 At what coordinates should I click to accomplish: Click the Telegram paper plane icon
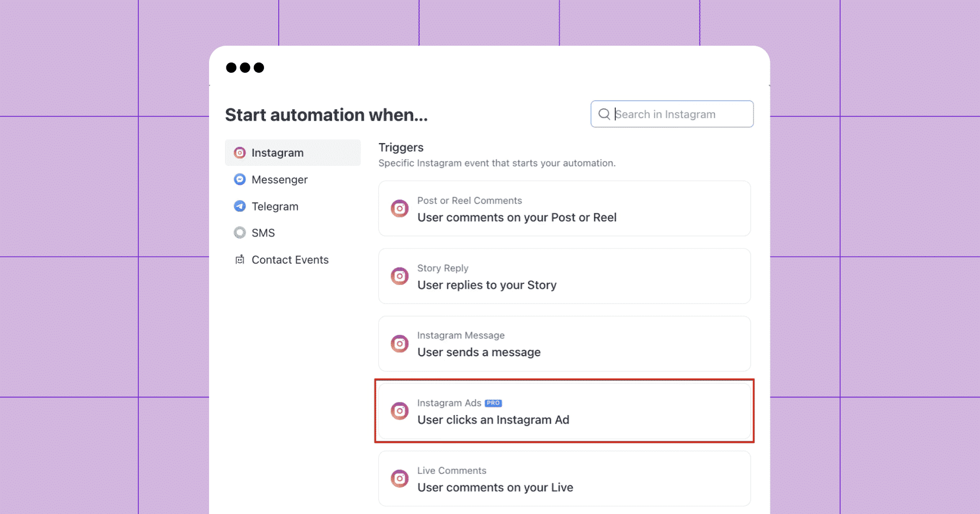pyautogui.click(x=240, y=206)
